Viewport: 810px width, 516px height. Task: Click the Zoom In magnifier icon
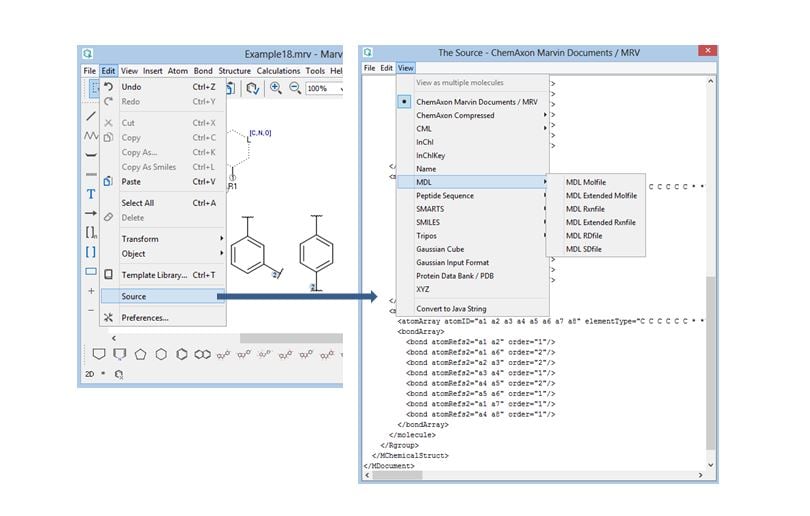point(276,88)
